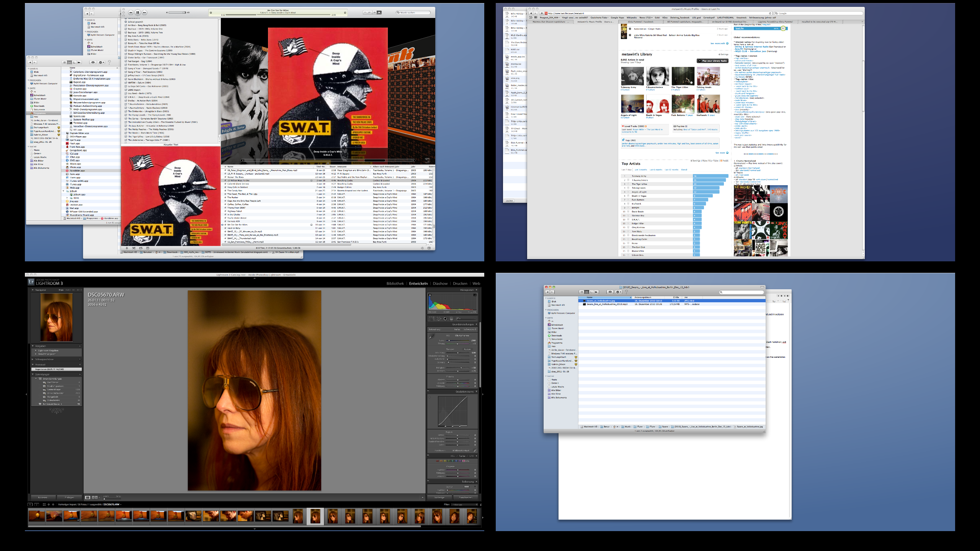Select playlist 'Lou Reed – Berlin (1973)'

click(x=139, y=93)
